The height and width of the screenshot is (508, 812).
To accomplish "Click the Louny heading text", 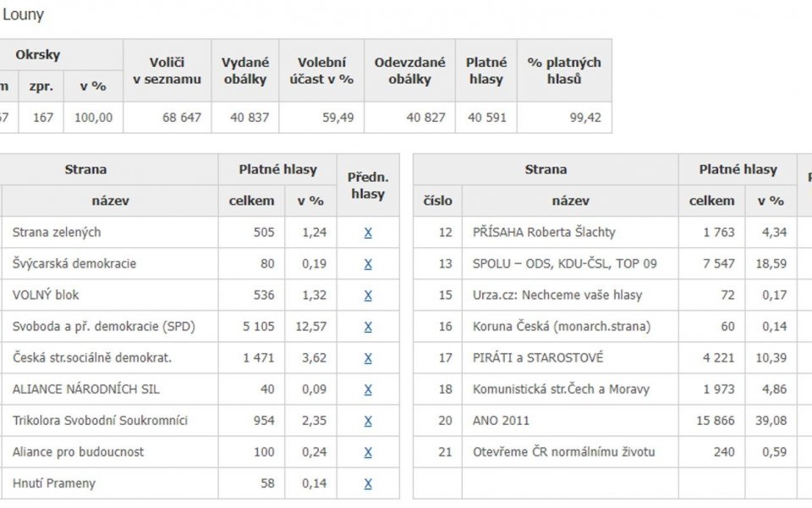I will pos(24,14).
